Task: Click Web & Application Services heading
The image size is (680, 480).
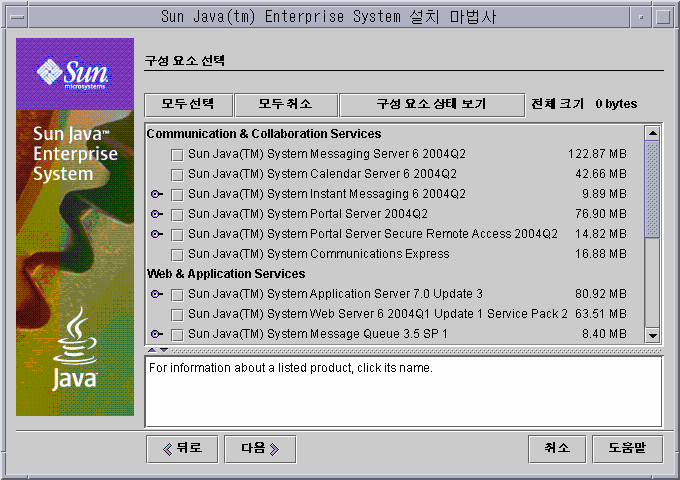Action: point(226,274)
